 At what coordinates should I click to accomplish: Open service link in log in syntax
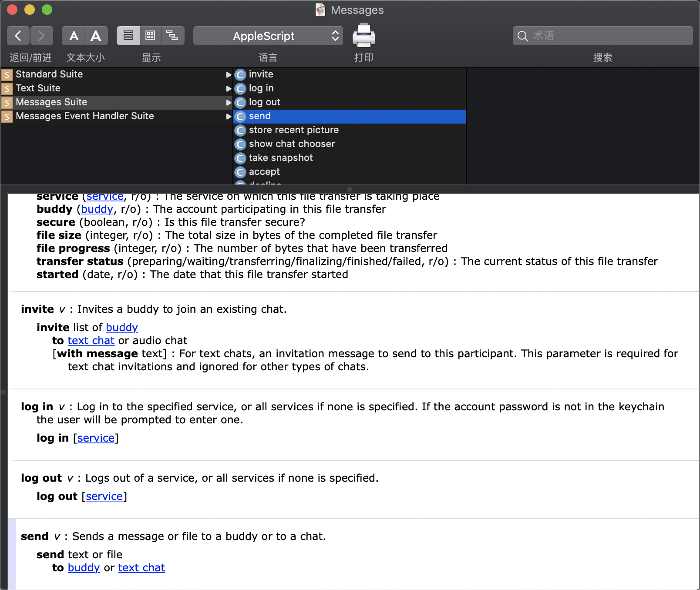[96, 438]
